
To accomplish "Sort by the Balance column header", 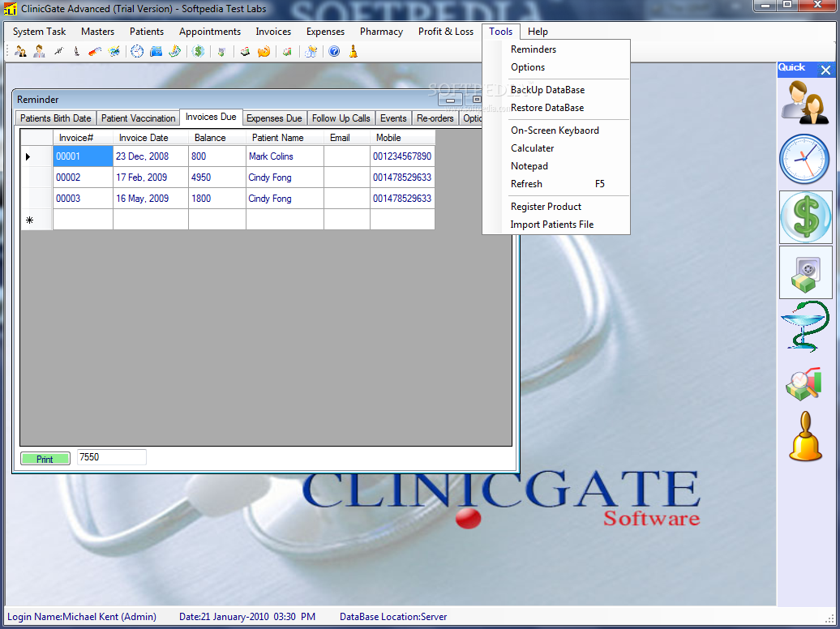I will click(x=217, y=138).
